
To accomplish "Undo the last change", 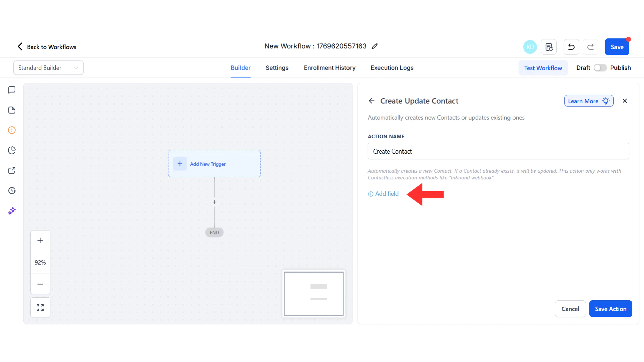I will click(x=571, y=47).
